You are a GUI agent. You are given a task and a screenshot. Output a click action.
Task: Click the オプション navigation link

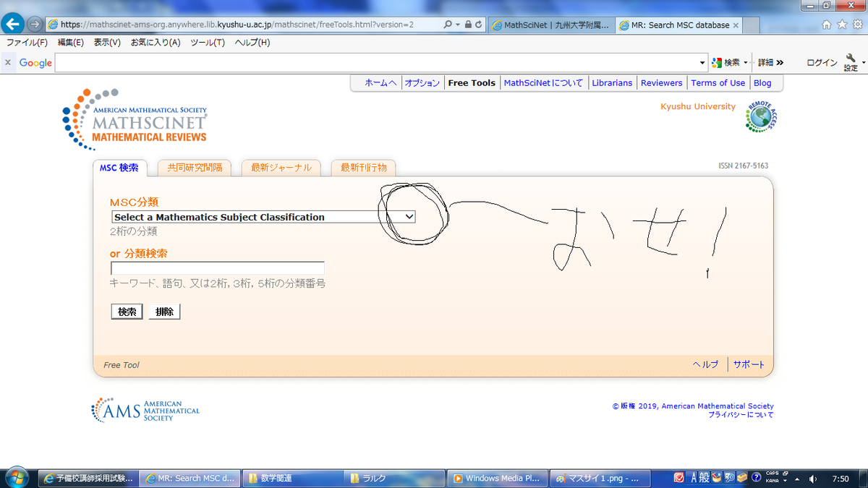[x=422, y=83]
